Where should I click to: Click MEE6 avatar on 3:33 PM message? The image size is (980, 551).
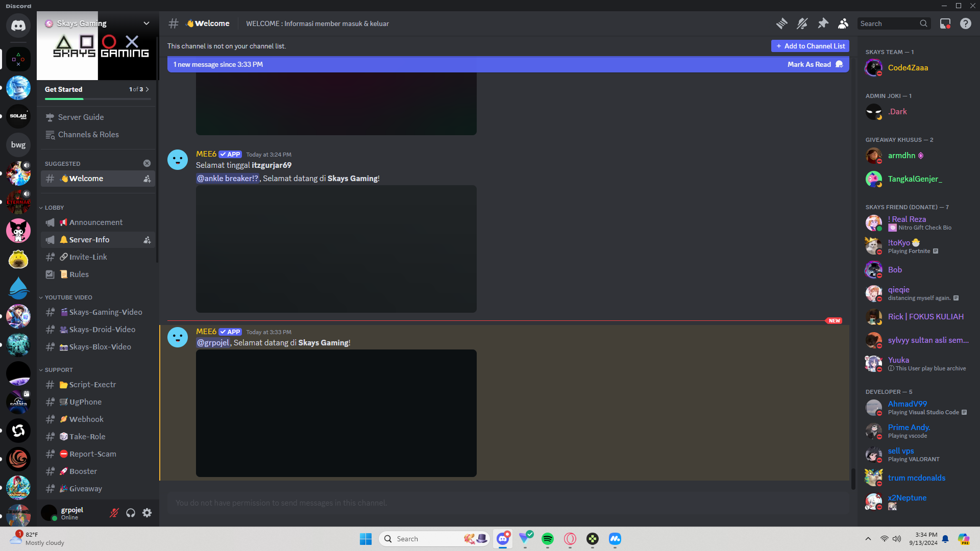click(178, 337)
